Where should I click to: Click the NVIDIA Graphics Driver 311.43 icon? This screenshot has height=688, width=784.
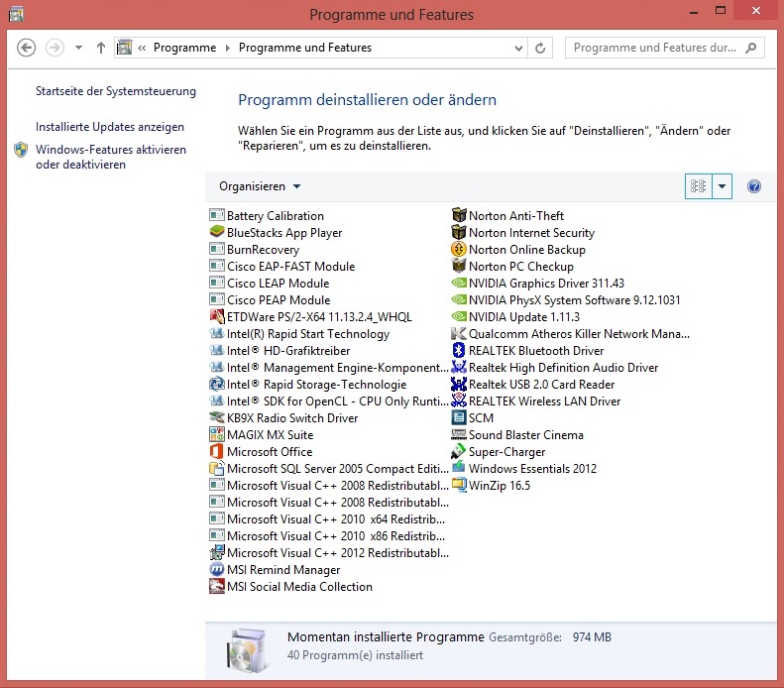tap(459, 283)
